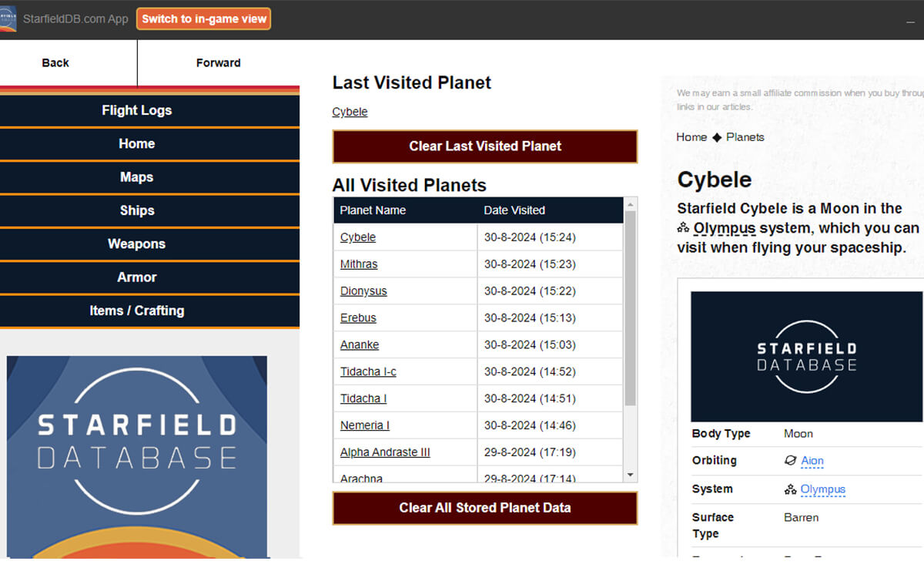Click Home breadcrumb link
Image resolution: width=924 pixels, height=578 pixels.
pos(691,137)
